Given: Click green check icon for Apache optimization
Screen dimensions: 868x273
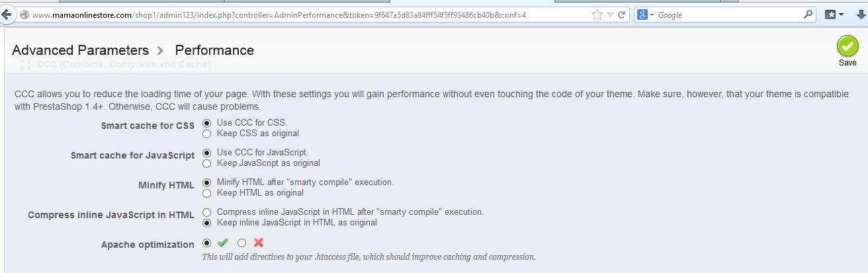Looking at the screenshot, I should [x=222, y=243].
